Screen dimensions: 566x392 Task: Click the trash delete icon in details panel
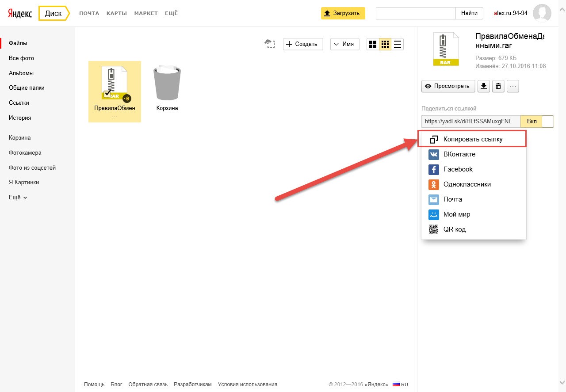pyautogui.click(x=498, y=86)
